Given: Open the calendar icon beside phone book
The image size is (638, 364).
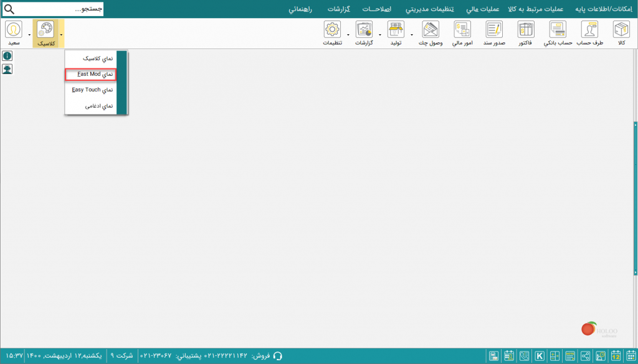Looking at the screenshot, I should (510, 355).
